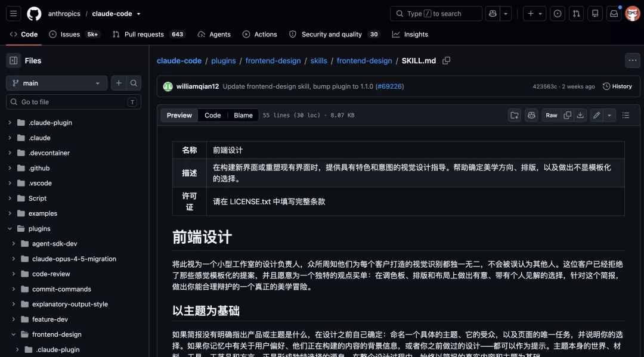Go to claude-code breadcrumb link
The image size is (644, 357).
pos(179,61)
